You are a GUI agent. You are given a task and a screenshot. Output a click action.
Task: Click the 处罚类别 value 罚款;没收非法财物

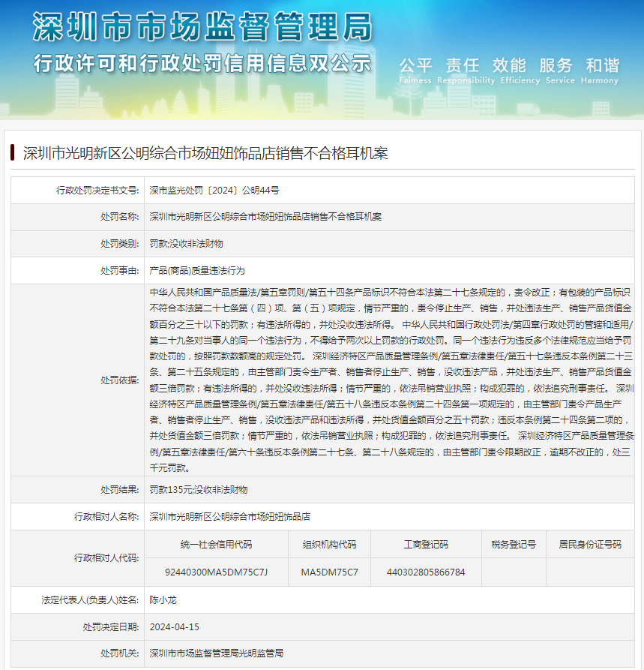tap(186, 244)
